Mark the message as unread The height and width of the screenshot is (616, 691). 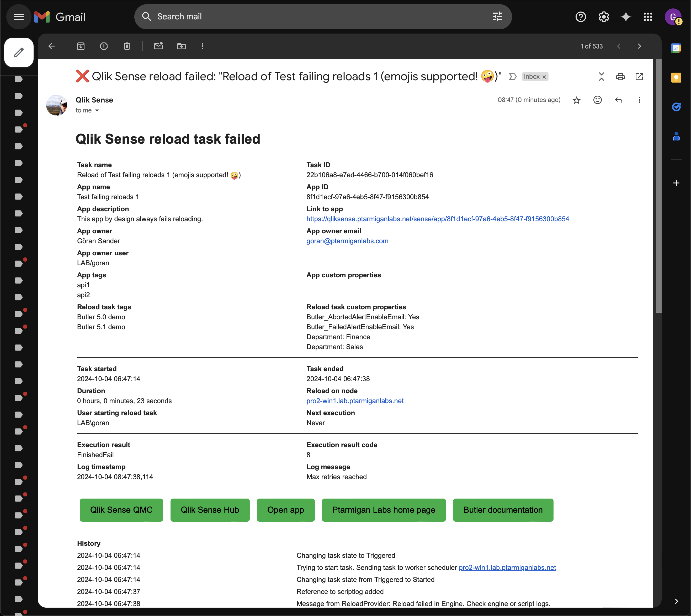pyautogui.click(x=158, y=46)
